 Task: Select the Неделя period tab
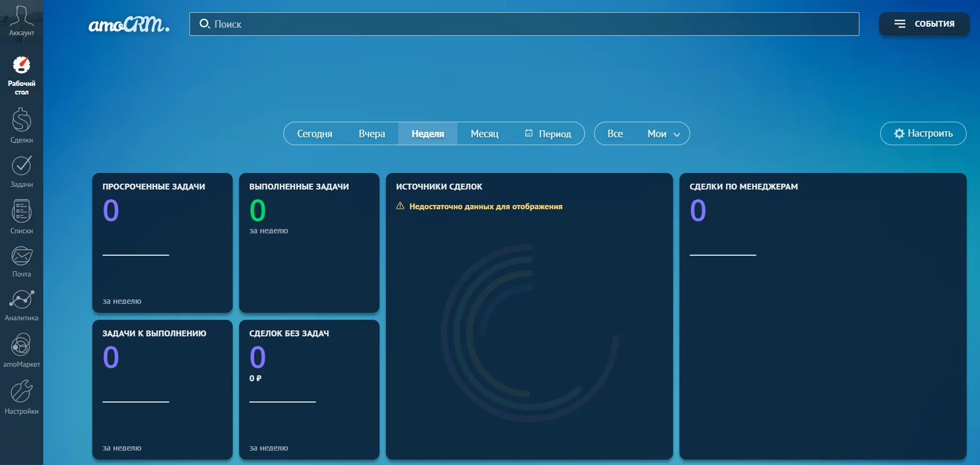428,133
